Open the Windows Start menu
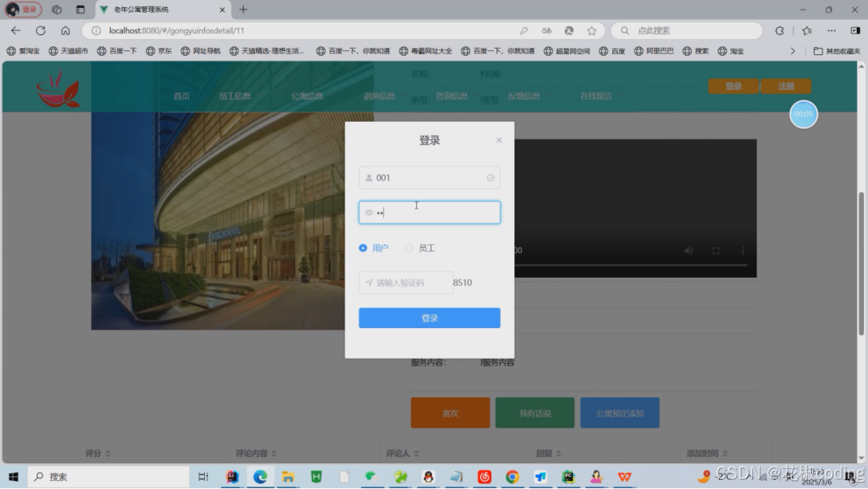This screenshot has height=489, width=868. [x=13, y=476]
